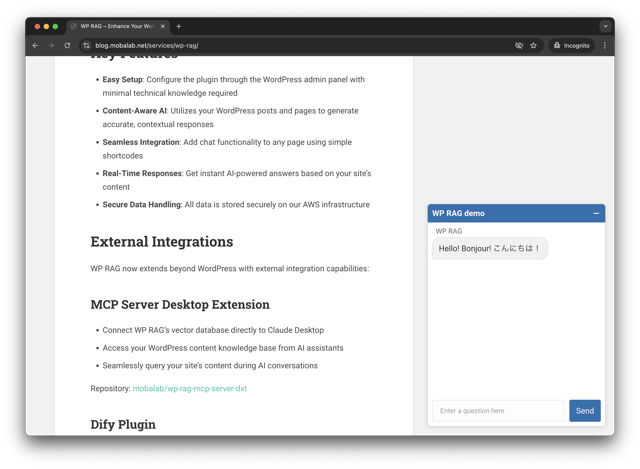Click the 'Hello! Bonjour!' chat message bubble
Screen dimensions: 640x469
489,248
